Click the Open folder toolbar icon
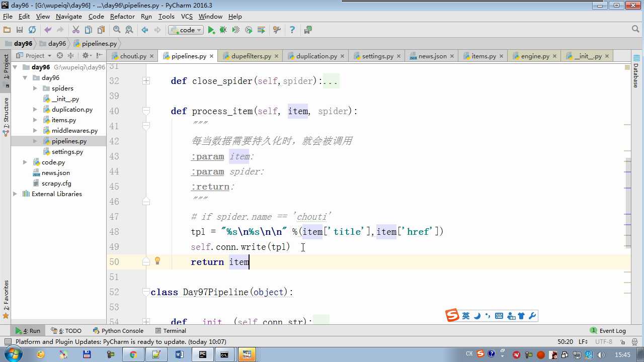Image resolution: width=644 pixels, height=362 pixels. point(7,30)
